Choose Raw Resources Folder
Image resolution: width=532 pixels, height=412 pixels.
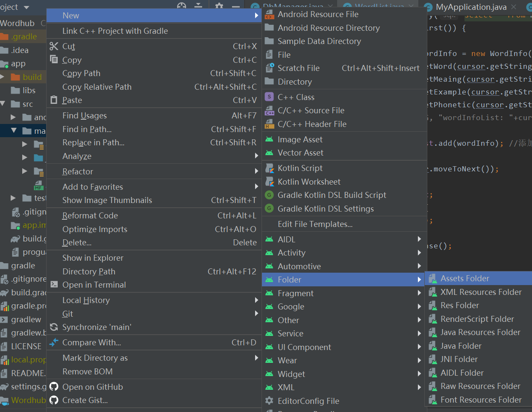click(x=479, y=386)
